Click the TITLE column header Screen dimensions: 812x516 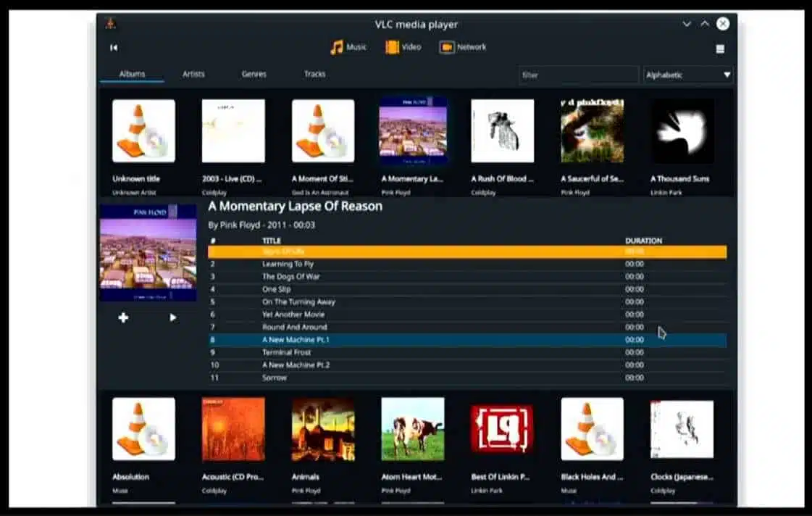(272, 241)
